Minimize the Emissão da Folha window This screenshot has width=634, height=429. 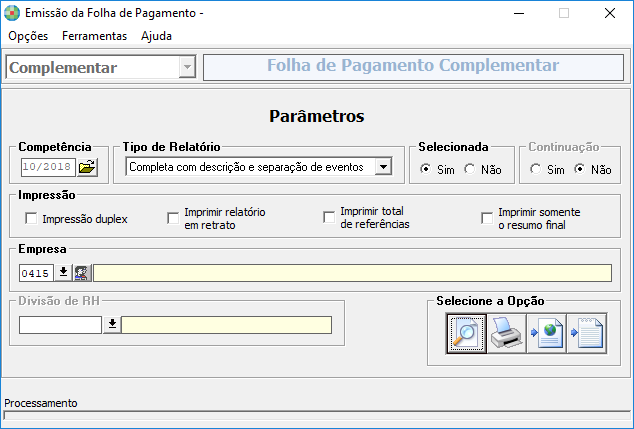point(519,13)
